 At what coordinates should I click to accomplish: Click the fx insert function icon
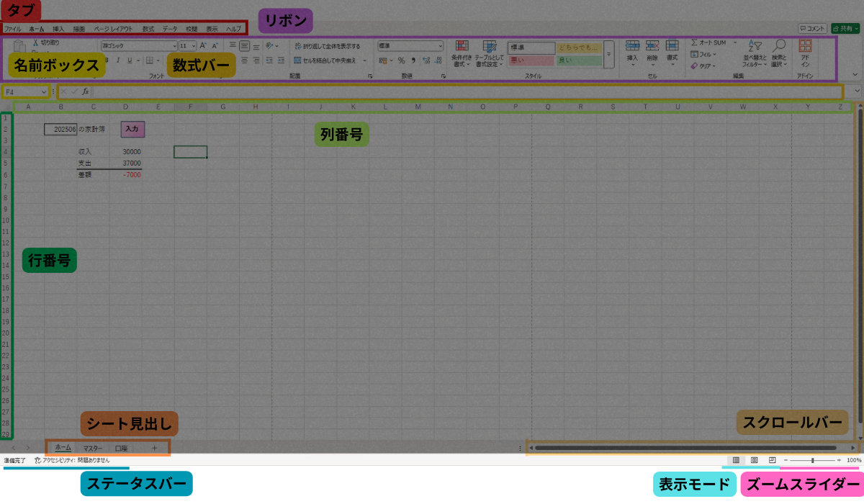tap(85, 91)
